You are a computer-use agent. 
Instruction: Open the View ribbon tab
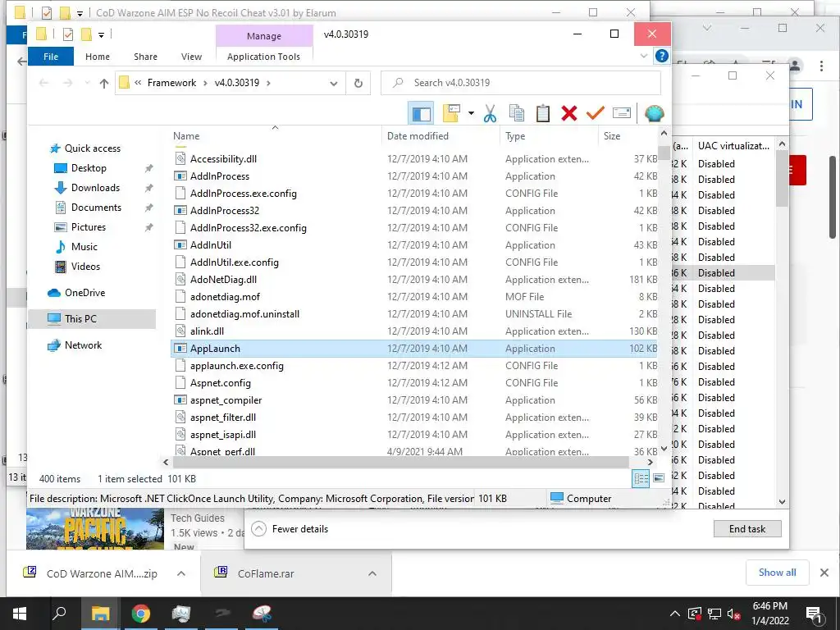[191, 57]
